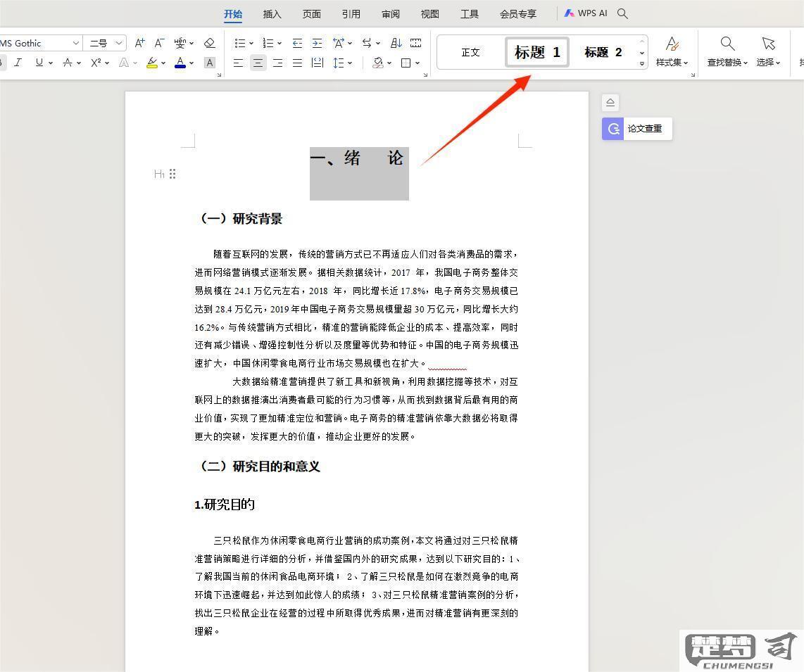This screenshot has width=804, height=672.
Task: Increase paragraph indent
Action: 318,43
